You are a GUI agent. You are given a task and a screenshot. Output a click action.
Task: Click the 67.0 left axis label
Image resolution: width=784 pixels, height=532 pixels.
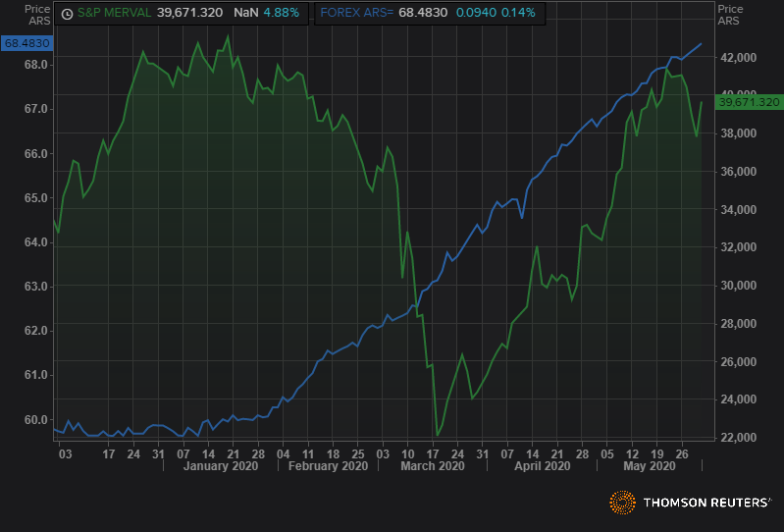[35, 109]
